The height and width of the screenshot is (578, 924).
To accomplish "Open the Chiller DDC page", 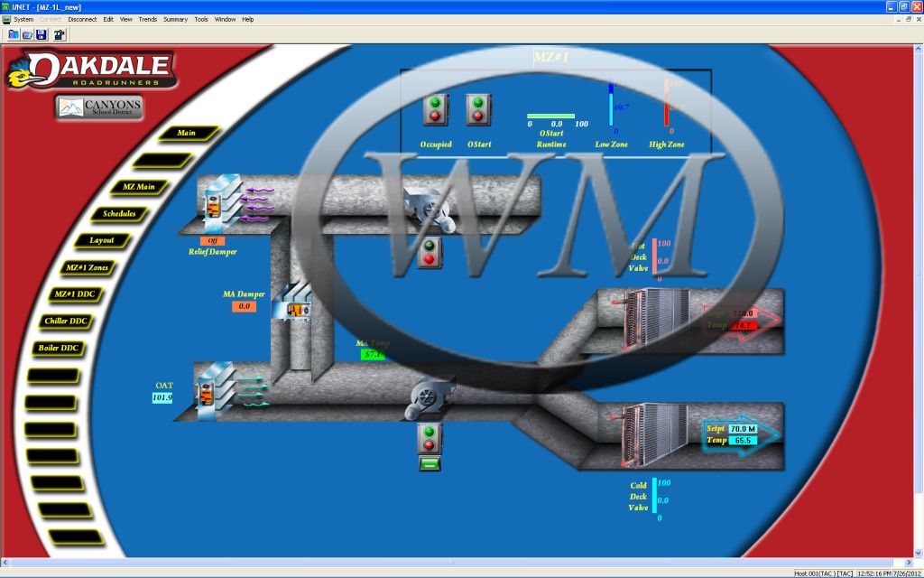I will click(65, 322).
